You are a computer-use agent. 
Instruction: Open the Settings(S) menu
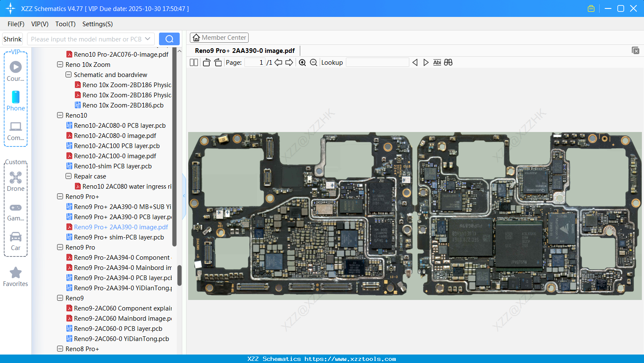(97, 24)
